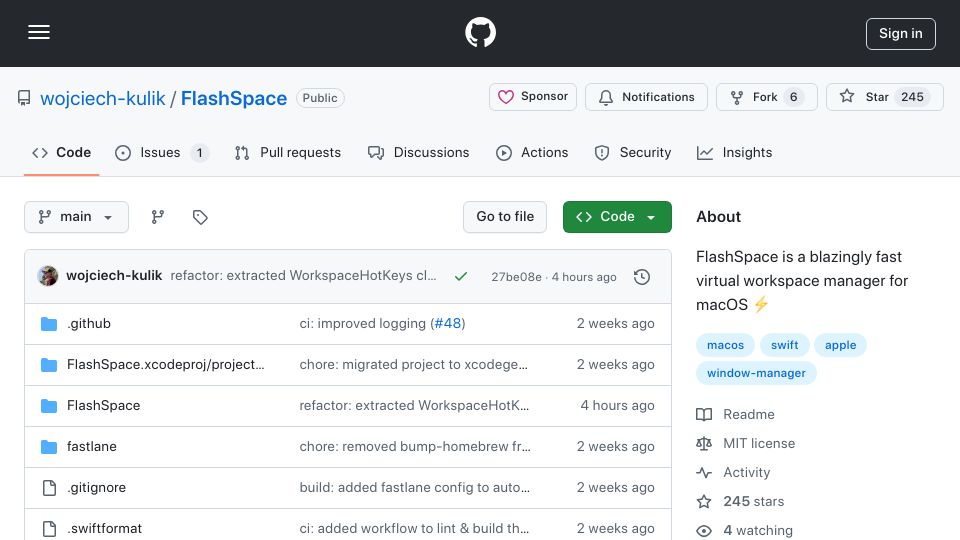This screenshot has width=960, height=540.
Task: View commit check status checkmark
Action: [461, 277]
